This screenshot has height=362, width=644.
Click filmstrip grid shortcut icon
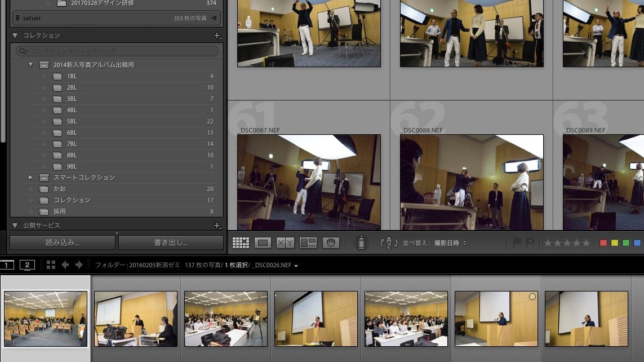[51, 265]
